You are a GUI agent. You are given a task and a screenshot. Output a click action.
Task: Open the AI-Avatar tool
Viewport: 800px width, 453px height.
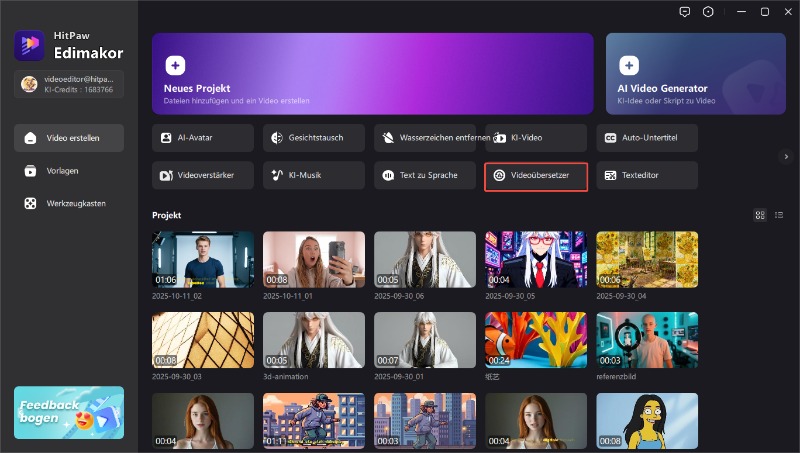[203, 138]
